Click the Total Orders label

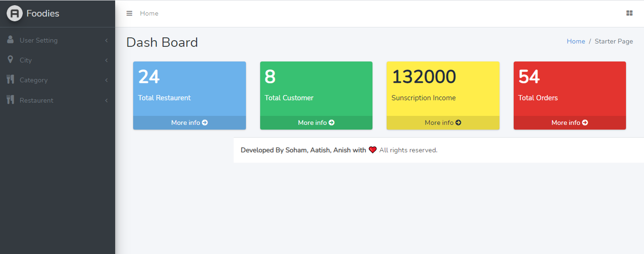538,98
